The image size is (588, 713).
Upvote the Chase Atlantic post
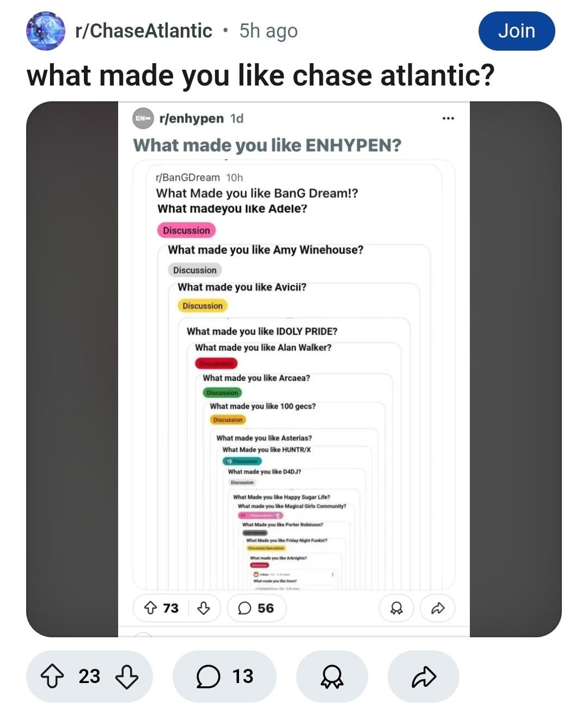52,677
